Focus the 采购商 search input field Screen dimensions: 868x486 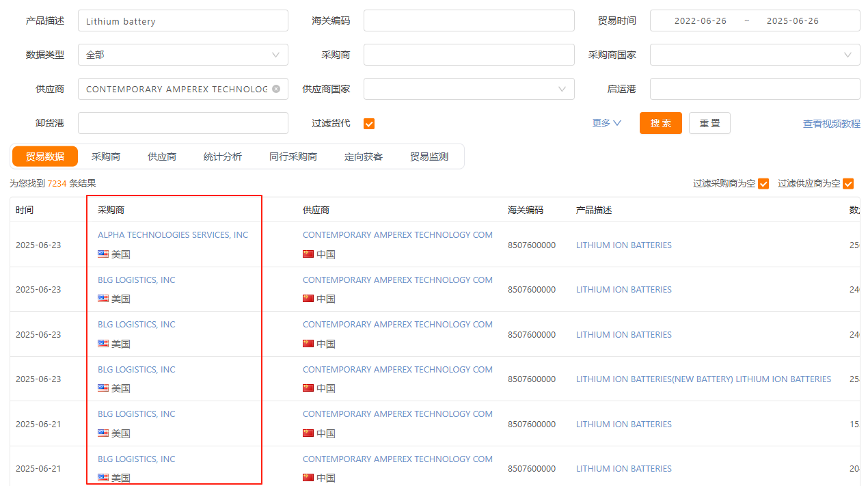click(469, 55)
